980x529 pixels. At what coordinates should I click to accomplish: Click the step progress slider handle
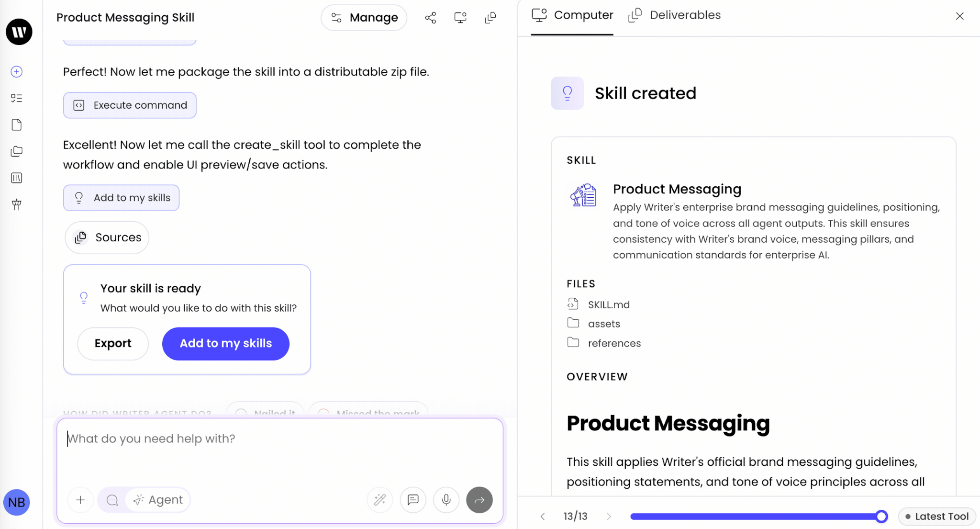pos(881,516)
